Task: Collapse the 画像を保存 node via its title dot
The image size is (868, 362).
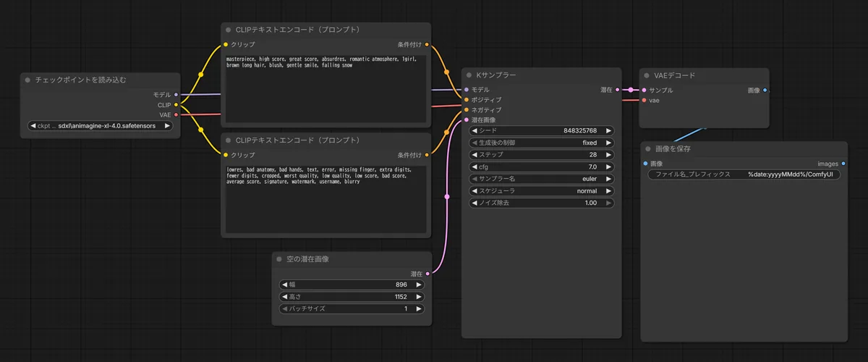Action: point(647,148)
